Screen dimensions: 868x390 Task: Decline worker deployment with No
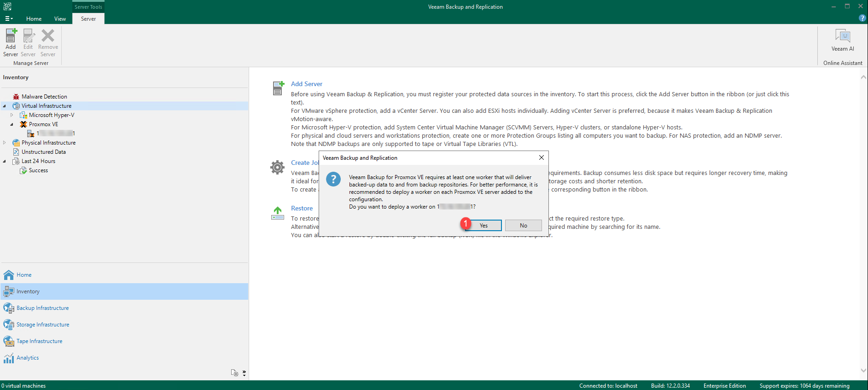524,226
